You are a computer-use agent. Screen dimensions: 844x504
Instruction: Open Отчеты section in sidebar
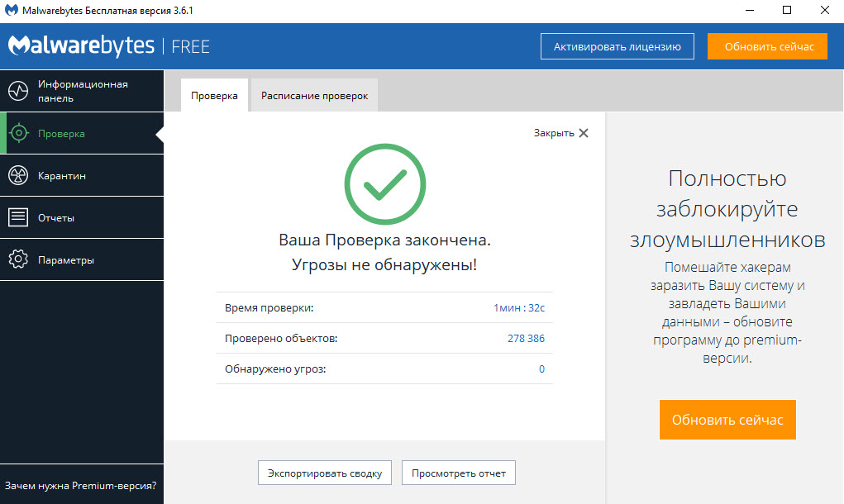pyautogui.click(x=56, y=218)
